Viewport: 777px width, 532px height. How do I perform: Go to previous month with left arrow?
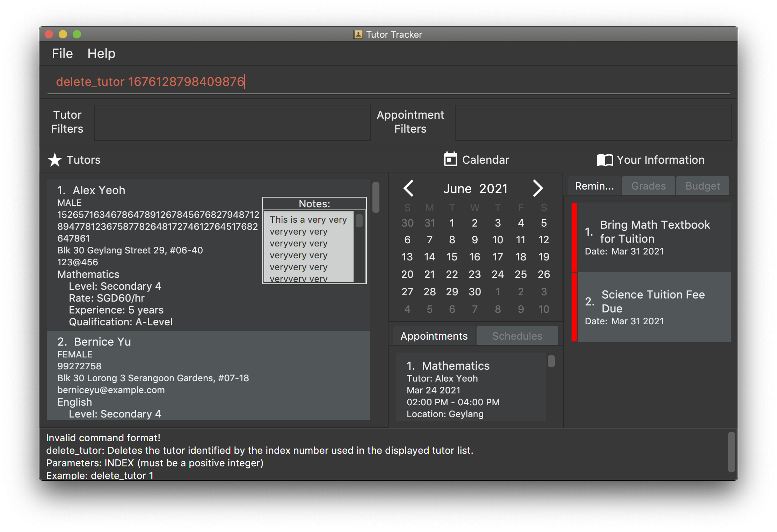tap(408, 189)
